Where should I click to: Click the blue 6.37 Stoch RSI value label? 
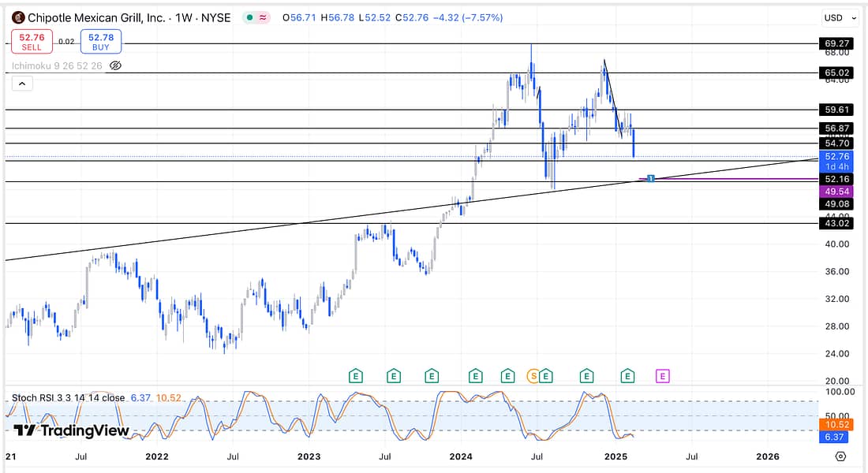[834, 437]
